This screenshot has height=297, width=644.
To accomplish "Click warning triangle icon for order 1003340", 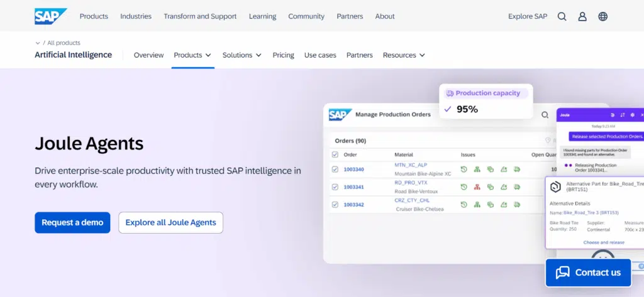I will click(x=504, y=169).
